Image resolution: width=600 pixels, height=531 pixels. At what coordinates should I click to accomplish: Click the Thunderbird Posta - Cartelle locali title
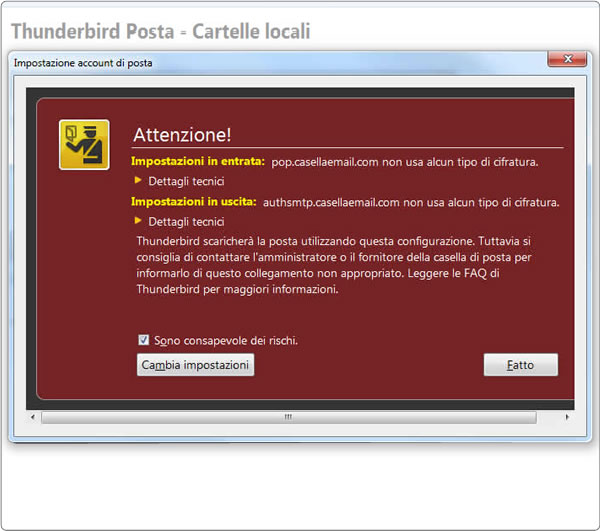tap(161, 31)
